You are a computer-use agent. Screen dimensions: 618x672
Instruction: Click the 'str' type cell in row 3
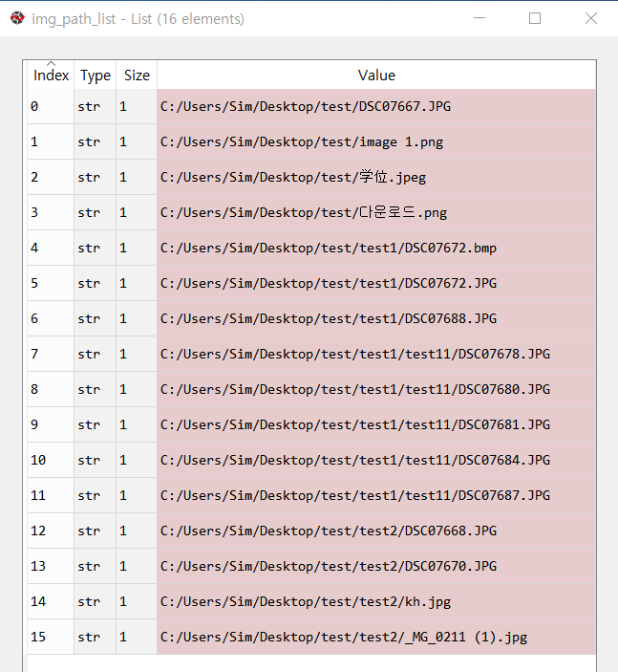pos(96,212)
